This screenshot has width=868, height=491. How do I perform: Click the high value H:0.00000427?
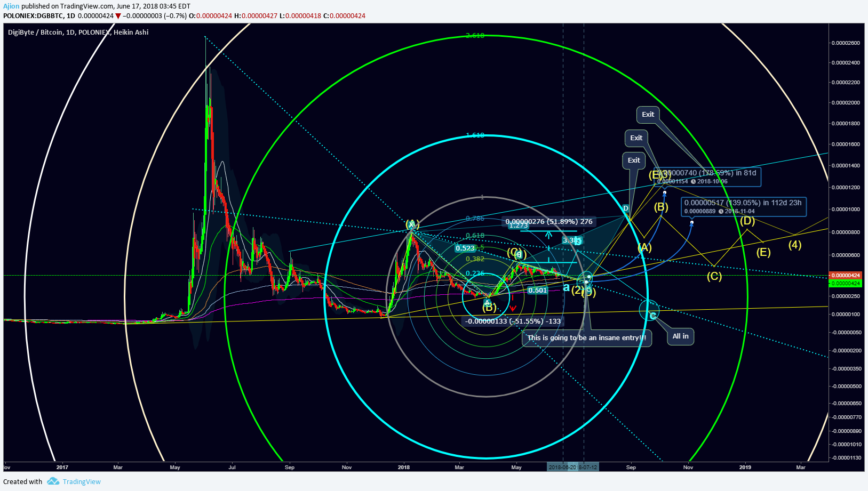[256, 16]
